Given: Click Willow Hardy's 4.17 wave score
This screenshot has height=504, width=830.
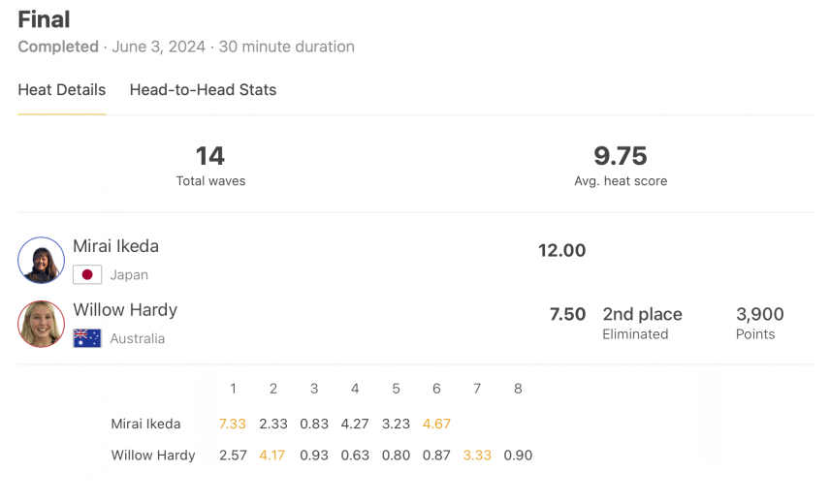Looking at the screenshot, I should click(x=272, y=456).
